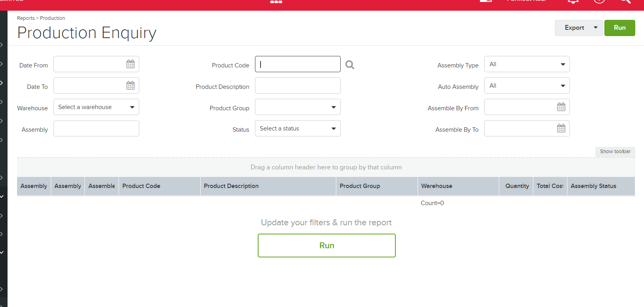Focus the Date To field
Viewport: 644px width, 307px height.
coord(96,86)
